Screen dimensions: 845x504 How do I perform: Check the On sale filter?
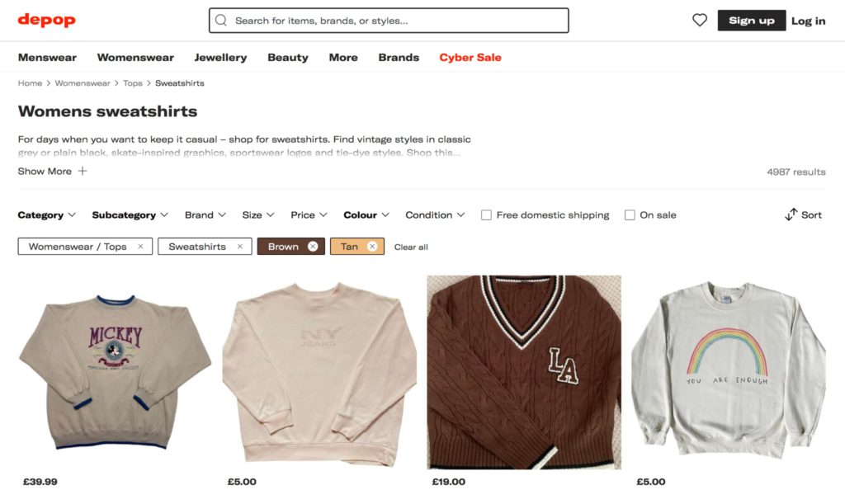click(x=630, y=214)
